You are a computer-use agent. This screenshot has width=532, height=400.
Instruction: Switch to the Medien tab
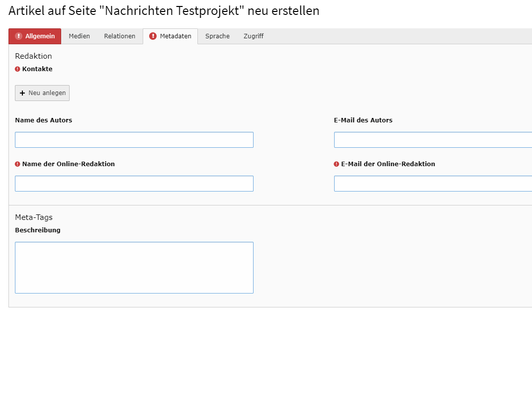[x=79, y=36]
